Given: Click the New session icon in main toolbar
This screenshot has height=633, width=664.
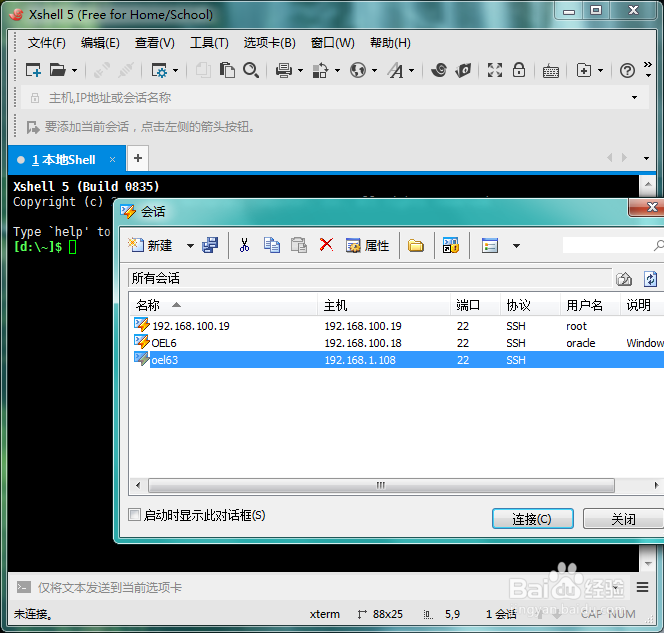Looking at the screenshot, I should [33, 70].
